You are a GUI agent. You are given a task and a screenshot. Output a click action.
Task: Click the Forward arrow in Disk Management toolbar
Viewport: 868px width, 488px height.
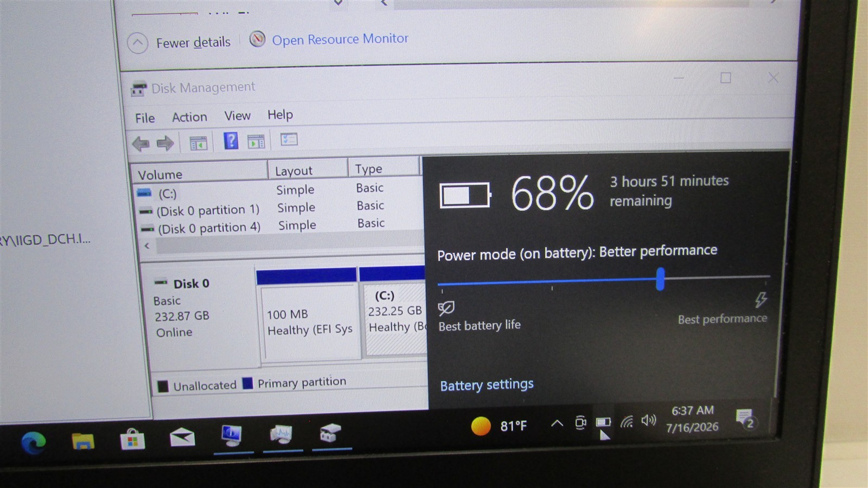pos(165,143)
